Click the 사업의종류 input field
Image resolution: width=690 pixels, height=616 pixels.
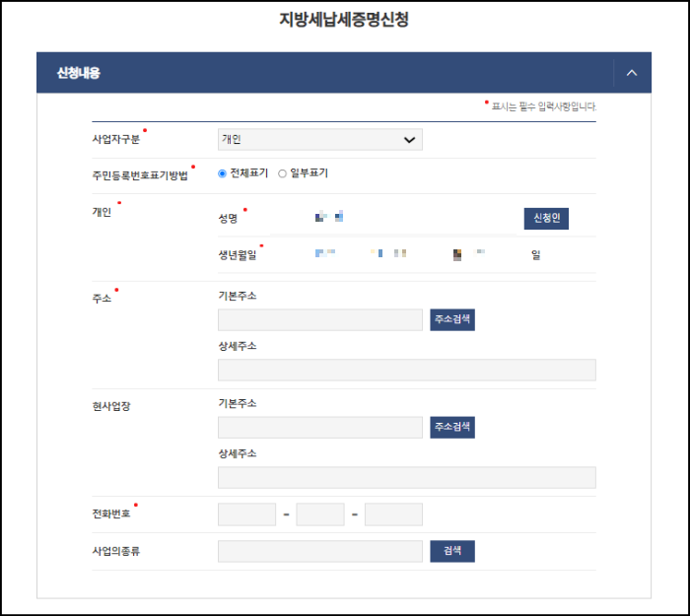(x=320, y=551)
